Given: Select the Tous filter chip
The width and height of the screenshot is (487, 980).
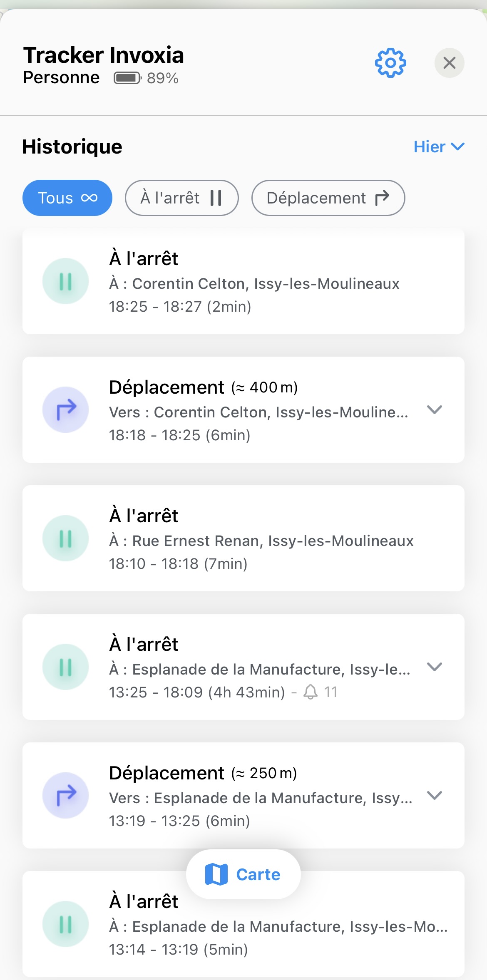Looking at the screenshot, I should (67, 198).
